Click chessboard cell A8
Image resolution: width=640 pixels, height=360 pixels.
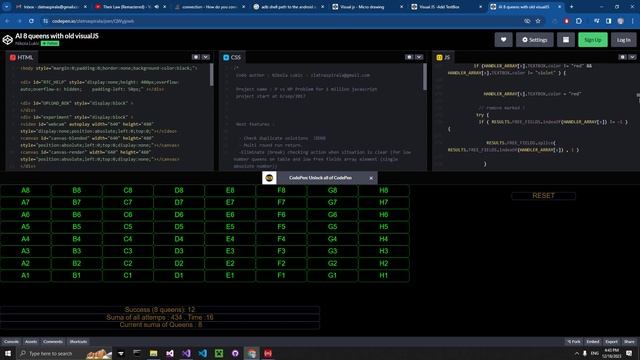pos(25,190)
